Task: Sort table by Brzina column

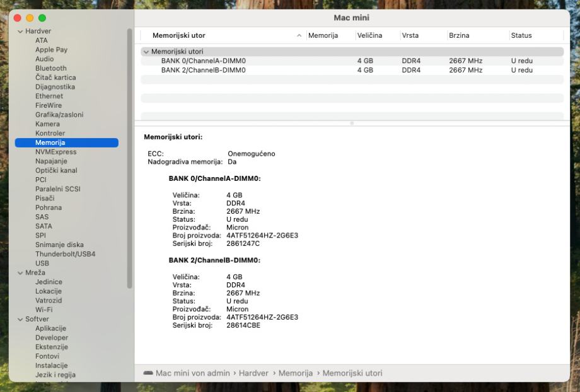Action: point(459,36)
